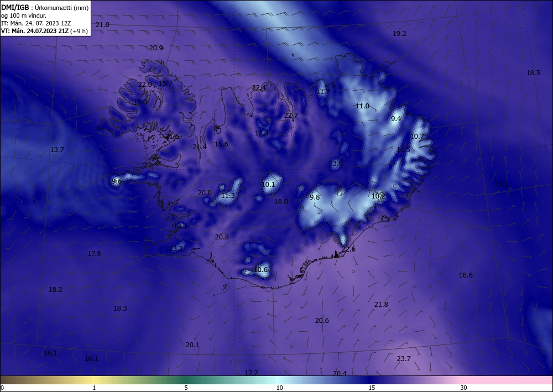The image size is (553, 392).
Task: Click the map value 13.3
Action: pyautogui.click(x=262, y=133)
